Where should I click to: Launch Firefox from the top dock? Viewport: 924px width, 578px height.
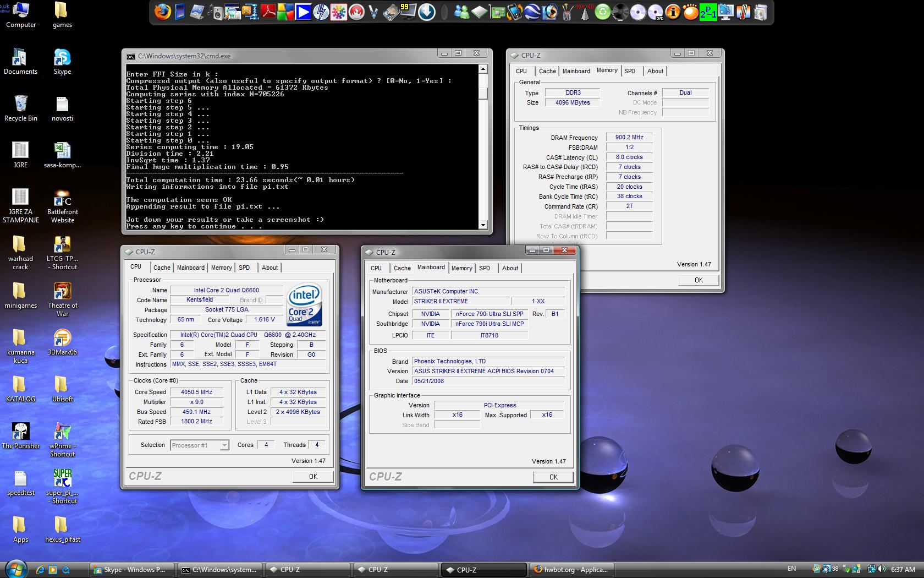click(163, 12)
